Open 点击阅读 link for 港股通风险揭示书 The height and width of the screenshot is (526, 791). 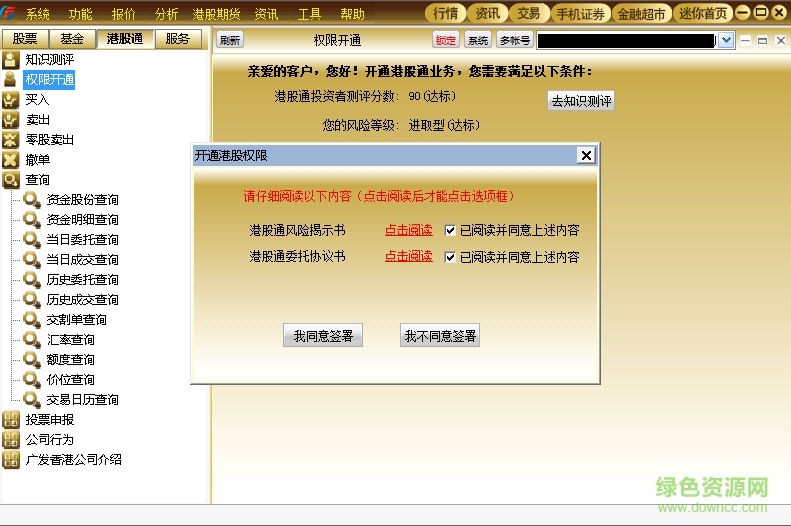(x=409, y=230)
